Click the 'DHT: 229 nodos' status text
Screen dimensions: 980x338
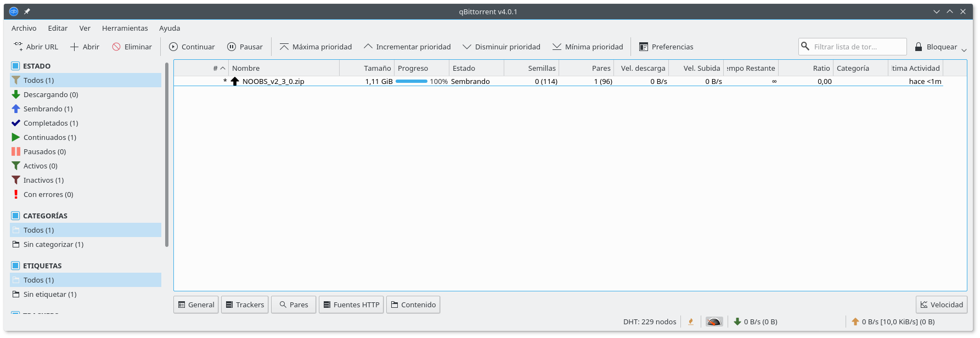(x=650, y=322)
